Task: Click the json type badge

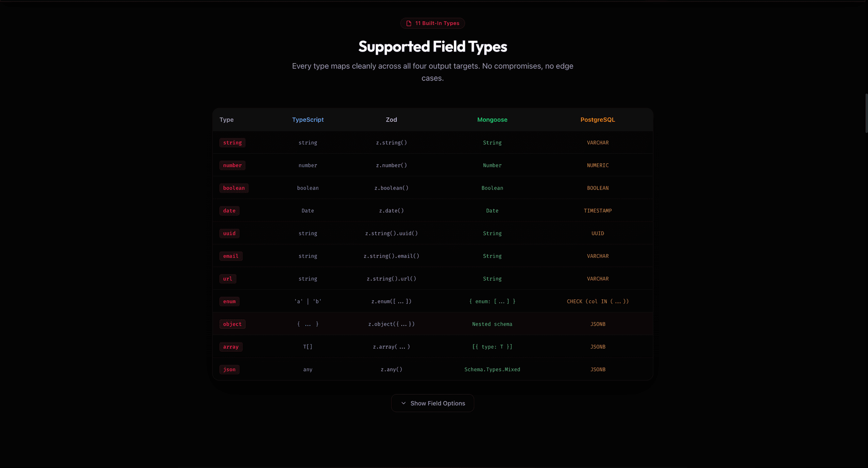Action: (x=229, y=369)
